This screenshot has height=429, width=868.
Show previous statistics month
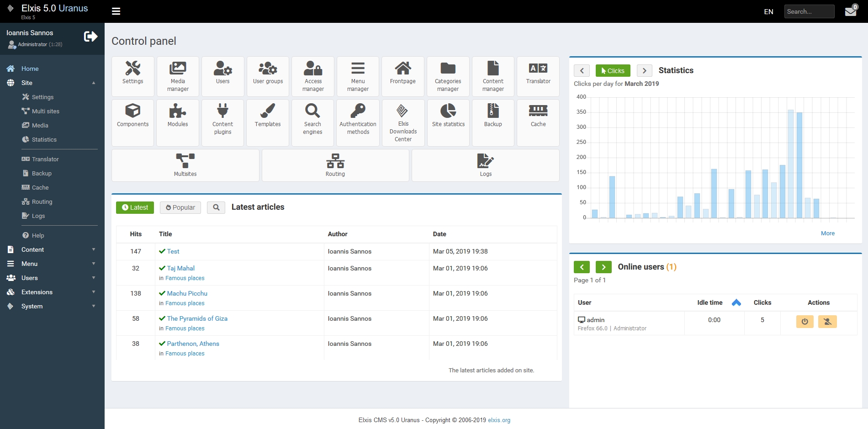point(582,70)
